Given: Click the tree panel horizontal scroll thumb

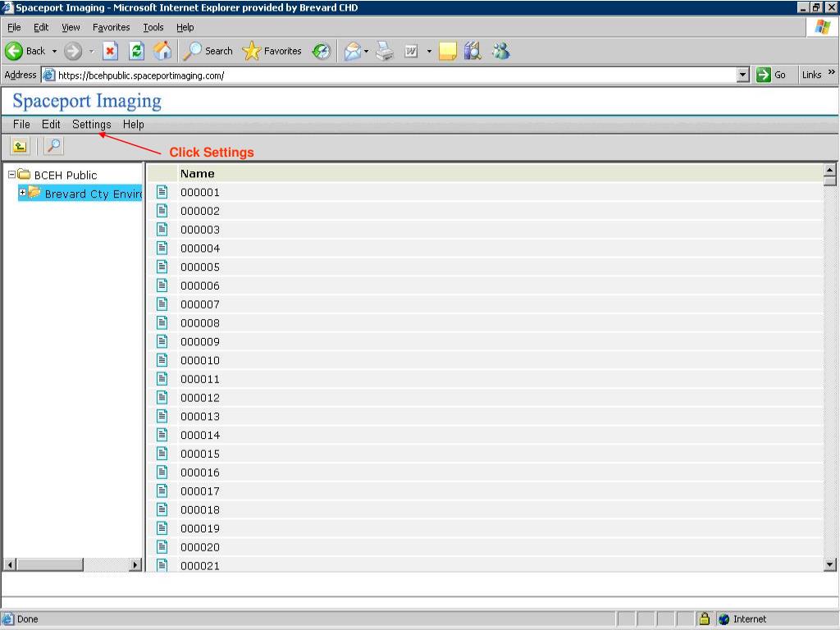Looking at the screenshot, I should (49, 564).
